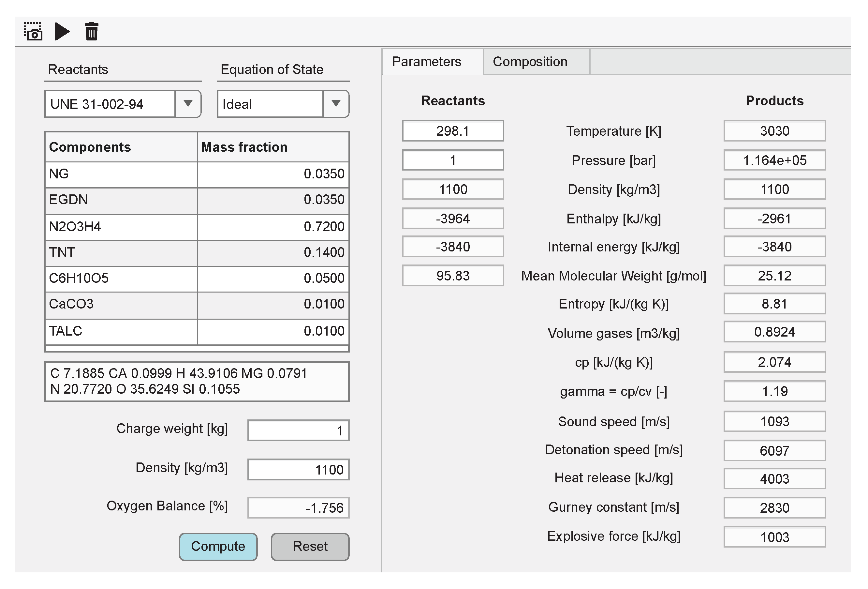Select the reactant Temperature field 298.1
The image size is (868, 589).
pyautogui.click(x=453, y=131)
